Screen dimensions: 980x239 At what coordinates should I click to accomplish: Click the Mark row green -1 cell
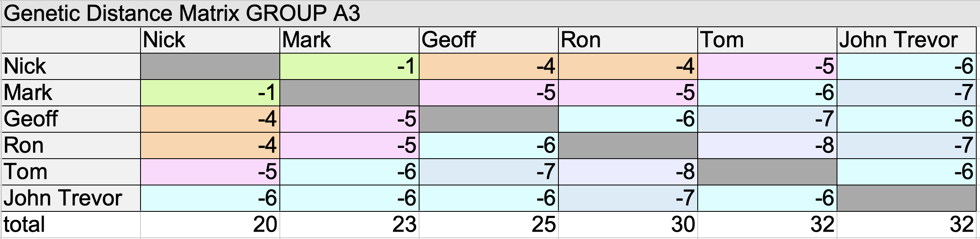point(210,93)
